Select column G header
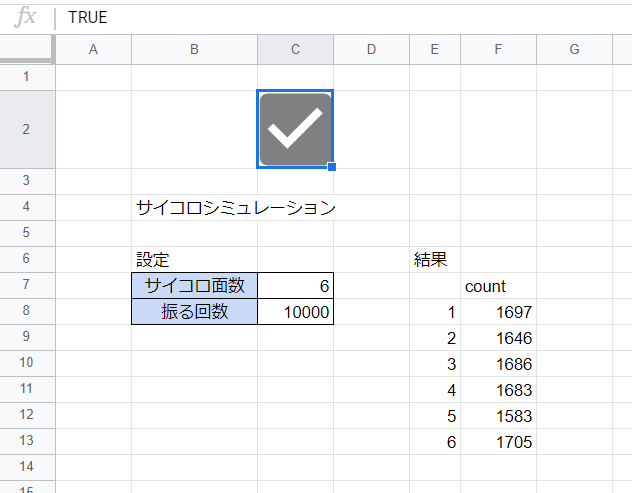The width and height of the screenshot is (632, 493). [574, 50]
